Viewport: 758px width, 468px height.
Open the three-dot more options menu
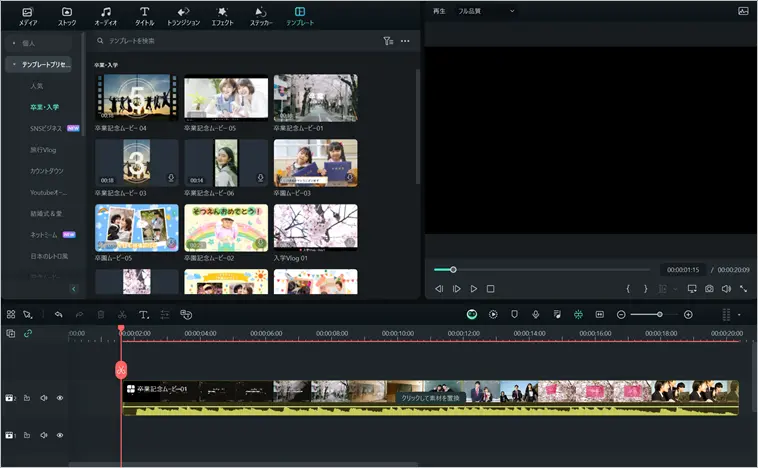pyautogui.click(x=405, y=41)
